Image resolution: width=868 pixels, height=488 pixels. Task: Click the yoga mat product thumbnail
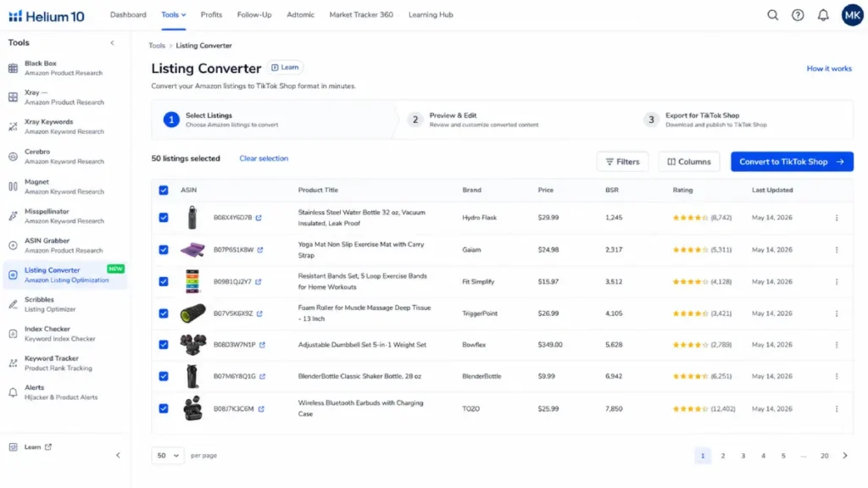click(x=192, y=250)
